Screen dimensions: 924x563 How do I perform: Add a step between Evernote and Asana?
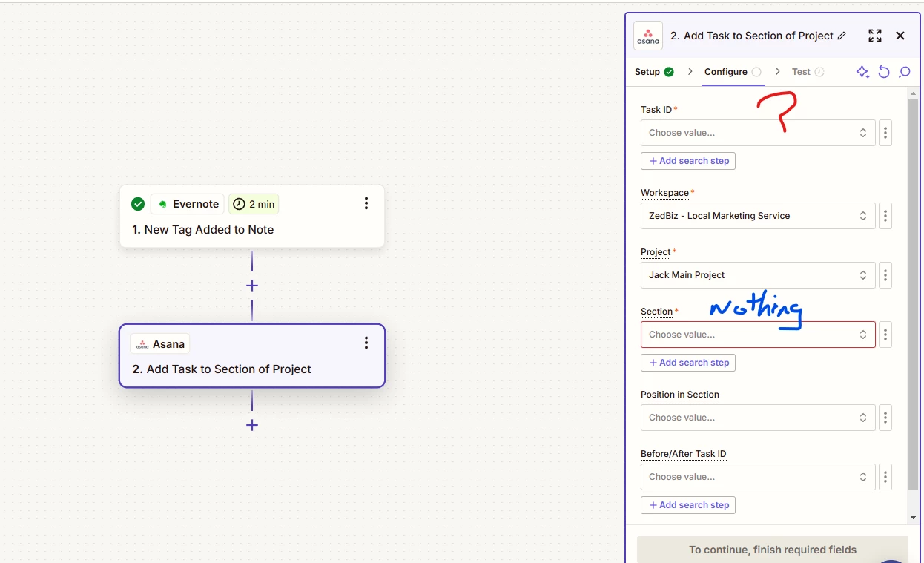pos(252,286)
